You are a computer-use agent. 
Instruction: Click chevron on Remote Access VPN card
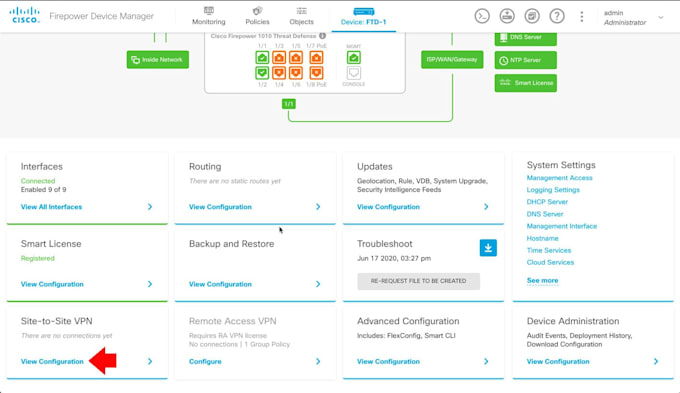(x=318, y=361)
